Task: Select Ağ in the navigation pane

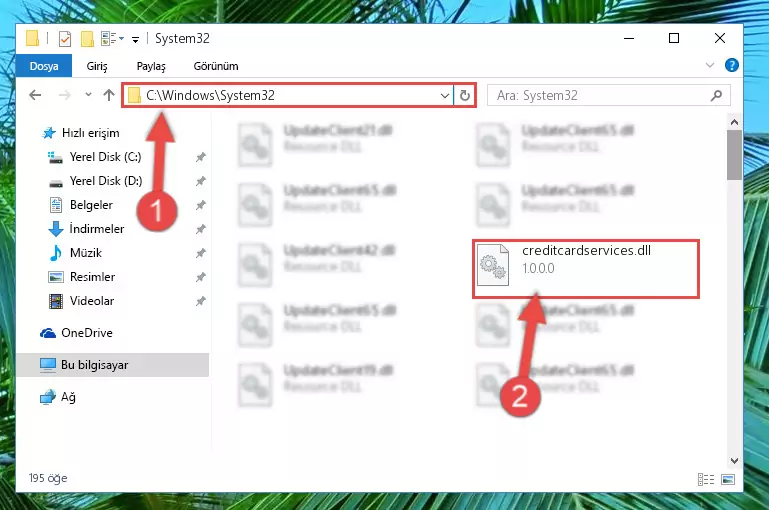Action: point(58,397)
